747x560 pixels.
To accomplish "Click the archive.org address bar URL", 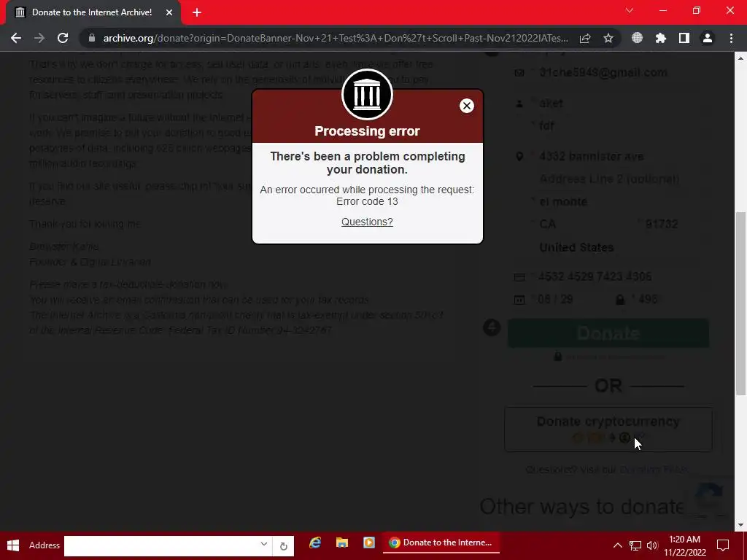I will [336, 38].
